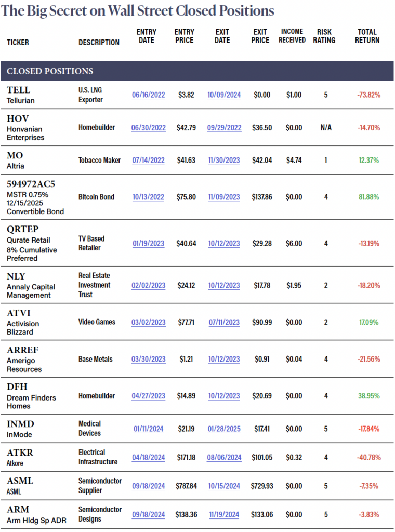This screenshot has width=395, height=532.
Task: Follow the 03/30/2023 entry date link
Action: 149,359
